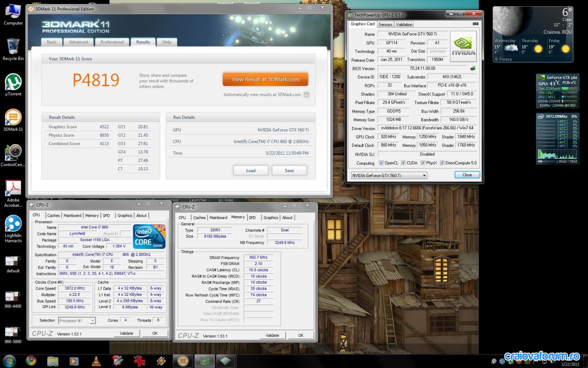Click Validate in CPU-Z Memory window
The width and height of the screenshot is (588, 368).
[x=272, y=335]
